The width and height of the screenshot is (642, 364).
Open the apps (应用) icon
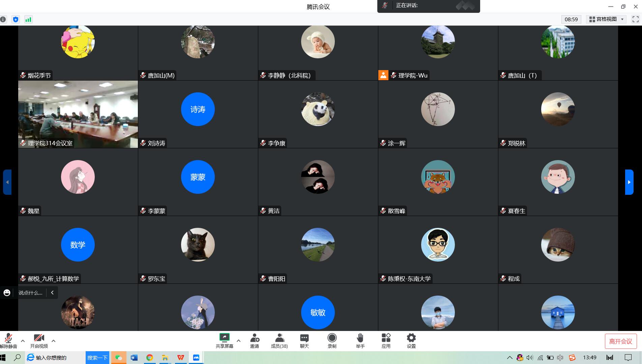click(386, 340)
